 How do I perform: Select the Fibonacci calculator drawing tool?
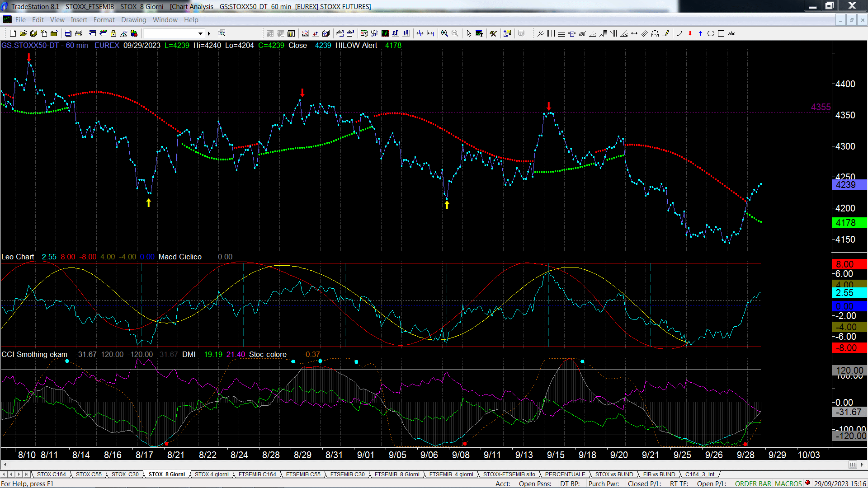[x=571, y=33]
